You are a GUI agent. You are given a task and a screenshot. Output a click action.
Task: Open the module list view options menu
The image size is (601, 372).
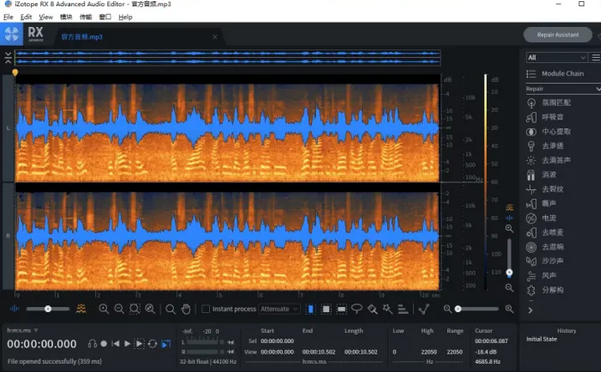pos(596,57)
